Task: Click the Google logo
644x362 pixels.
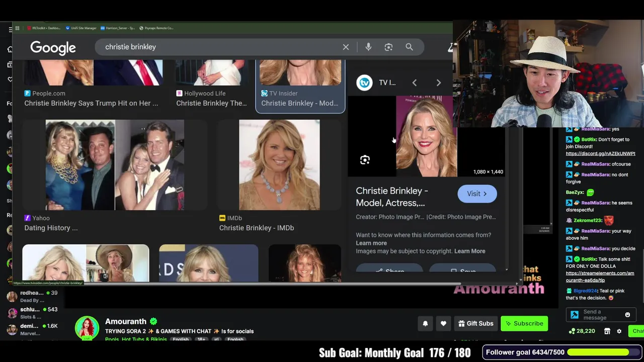Action: click(53, 48)
